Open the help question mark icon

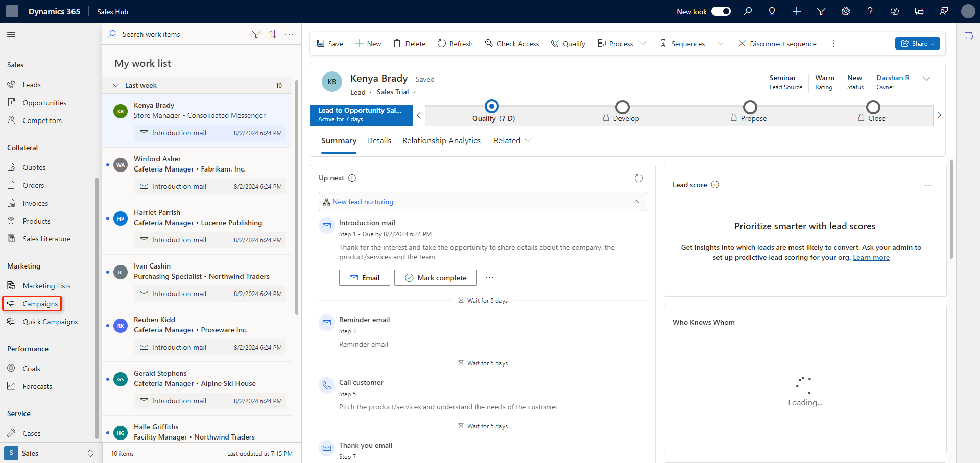click(x=870, y=11)
